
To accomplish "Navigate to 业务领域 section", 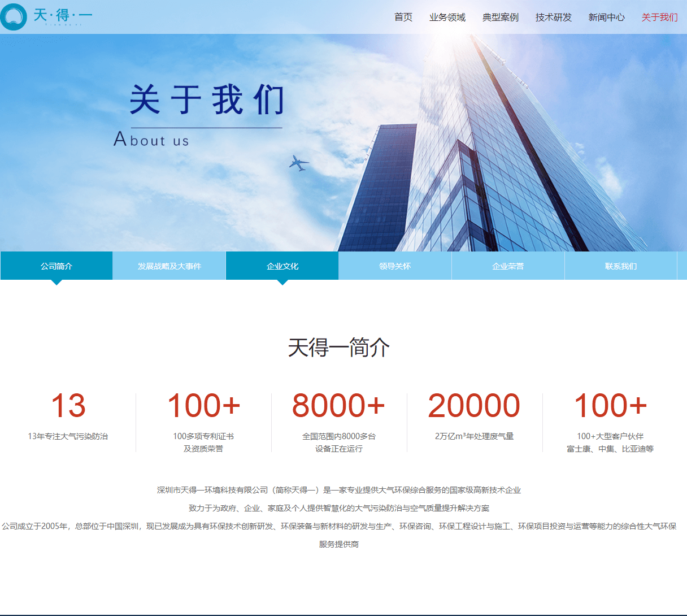I will pos(447,18).
